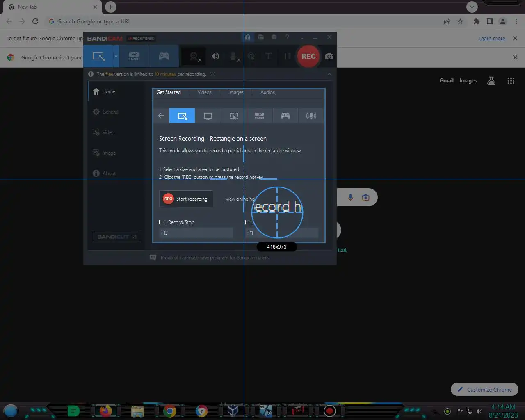Open the recording mode dropdown arrow

[x=116, y=56]
